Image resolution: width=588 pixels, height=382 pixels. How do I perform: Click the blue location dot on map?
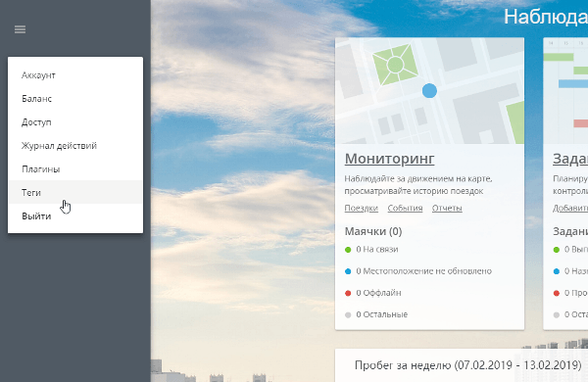429,91
